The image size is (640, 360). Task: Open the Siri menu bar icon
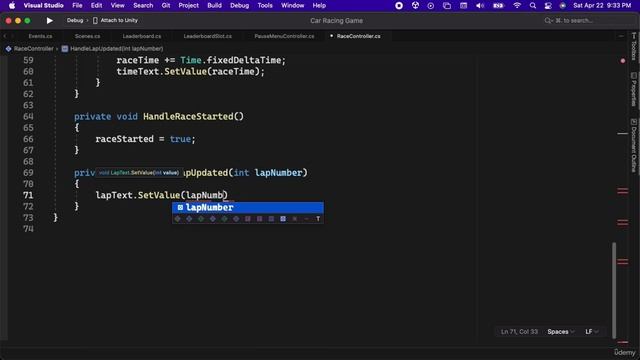(x=563, y=6)
